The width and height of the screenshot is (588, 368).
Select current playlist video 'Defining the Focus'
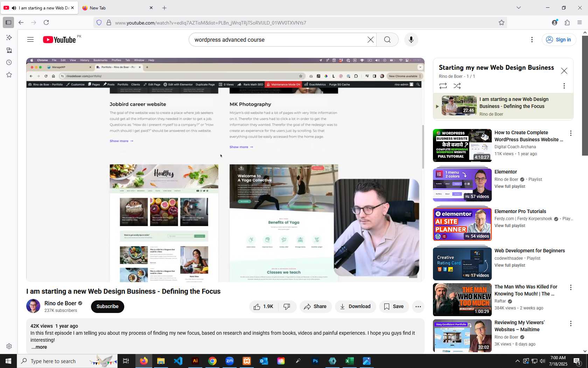point(503,106)
